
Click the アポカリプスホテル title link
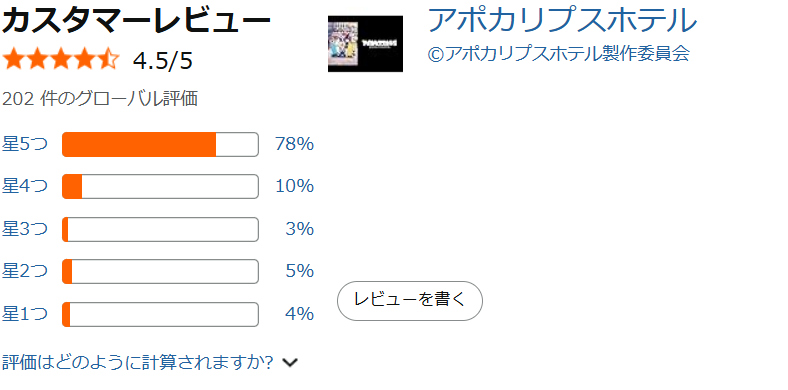tap(562, 20)
